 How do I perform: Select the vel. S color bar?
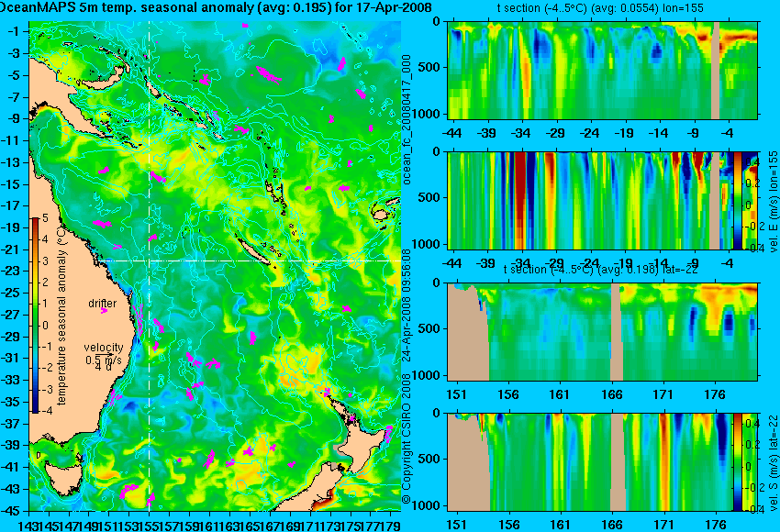pos(738,462)
